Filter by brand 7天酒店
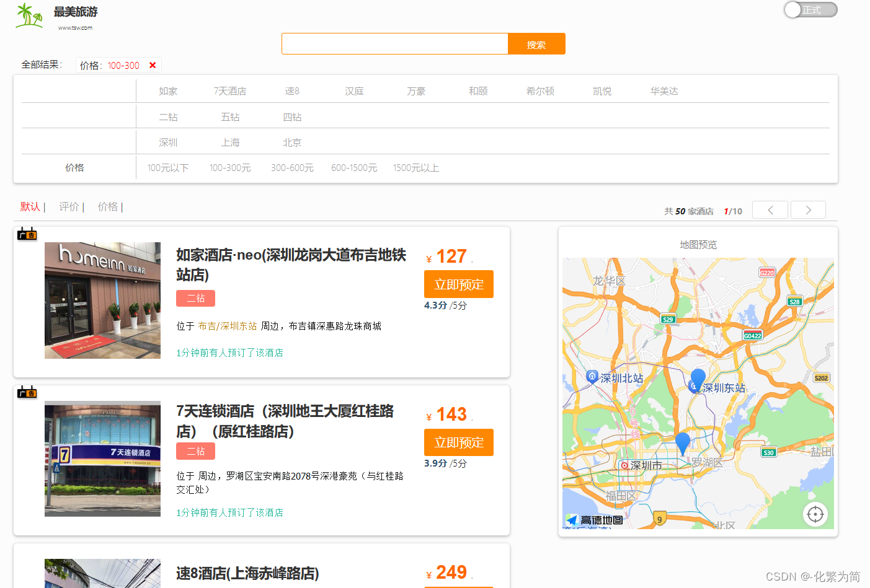 click(x=230, y=91)
